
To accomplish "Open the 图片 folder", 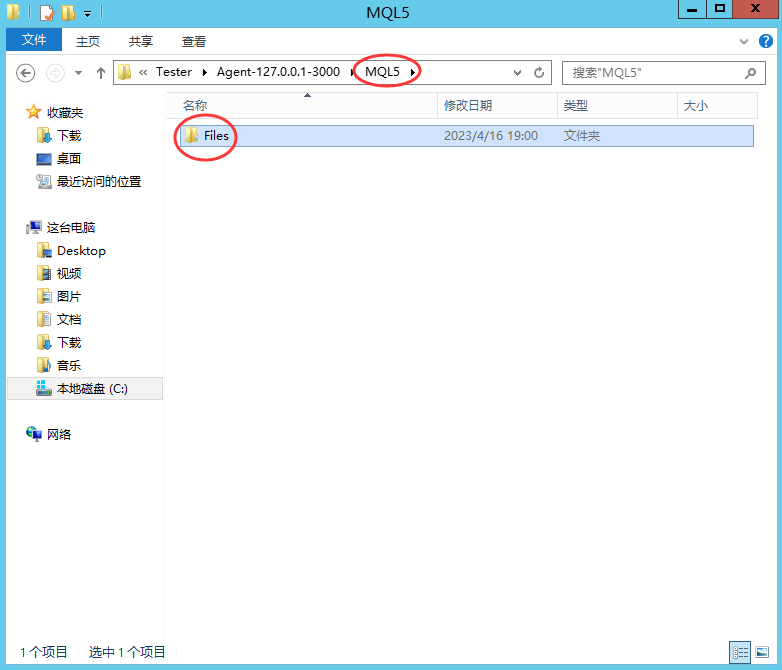I will pos(69,296).
